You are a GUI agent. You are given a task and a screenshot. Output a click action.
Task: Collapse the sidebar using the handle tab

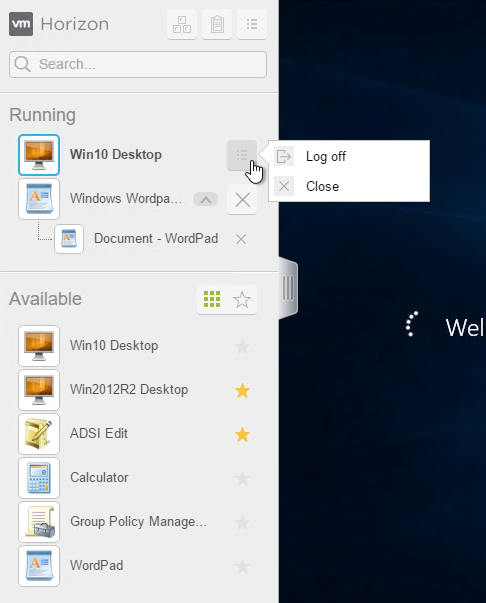288,288
